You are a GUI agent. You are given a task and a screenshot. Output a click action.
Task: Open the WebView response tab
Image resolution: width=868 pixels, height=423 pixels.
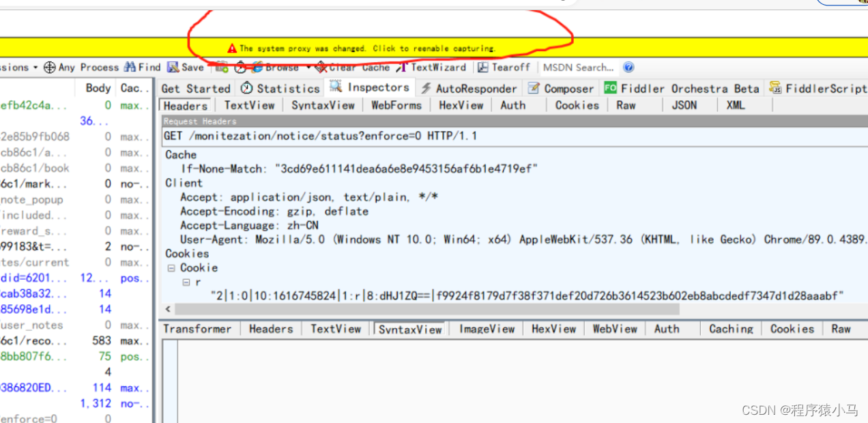click(x=615, y=329)
